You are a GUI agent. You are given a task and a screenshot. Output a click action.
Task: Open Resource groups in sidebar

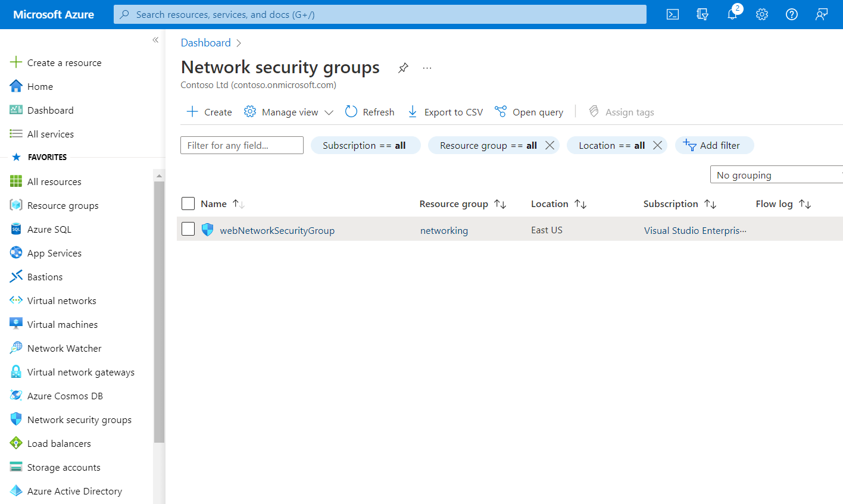pos(63,205)
